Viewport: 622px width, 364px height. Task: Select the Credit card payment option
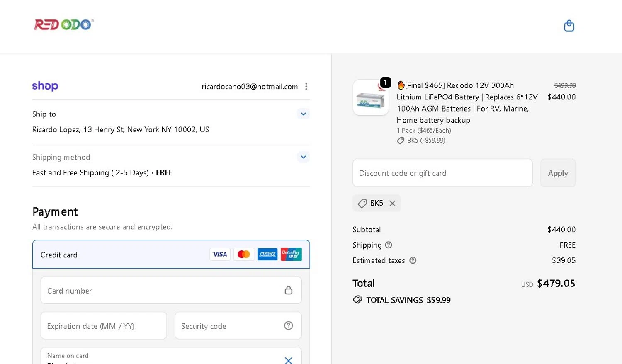pyautogui.click(x=171, y=255)
